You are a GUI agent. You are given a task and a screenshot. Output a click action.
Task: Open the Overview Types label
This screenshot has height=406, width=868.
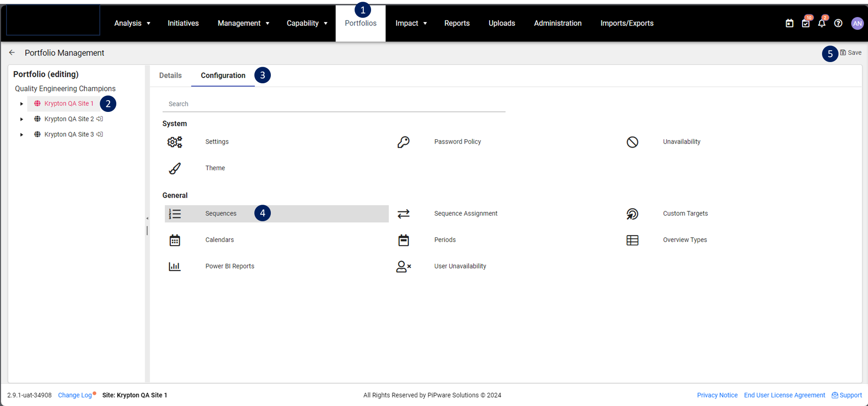(685, 240)
